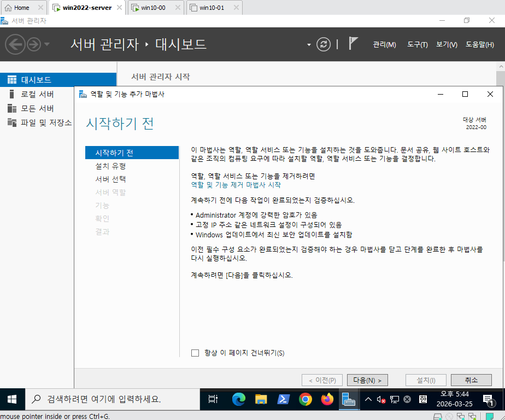
Task: Click the 다음(N) > button
Action: click(x=367, y=380)
